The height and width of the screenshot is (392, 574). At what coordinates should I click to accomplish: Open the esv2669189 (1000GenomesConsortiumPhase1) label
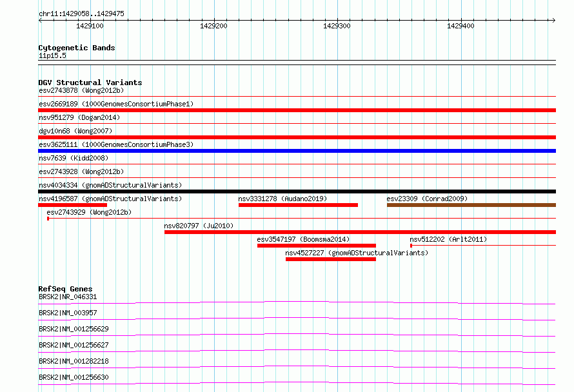pyautogui.click(x=116, y=104)
